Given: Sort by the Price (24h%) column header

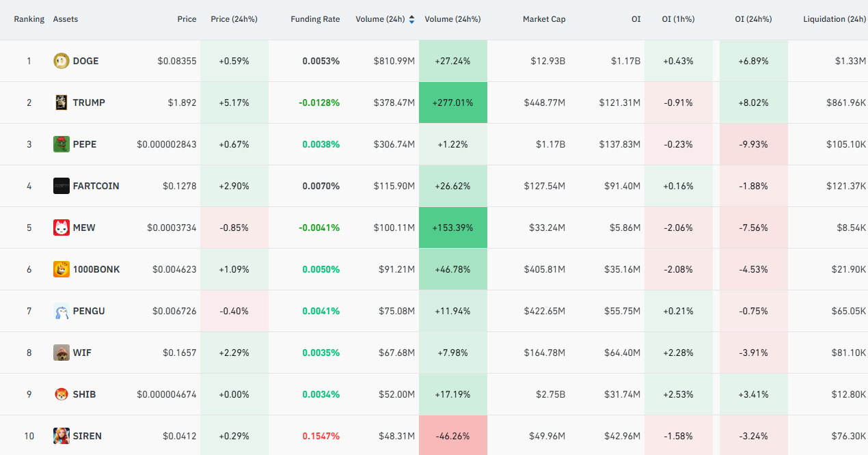Looking at the screenshot, I should [x=234, y=19].
